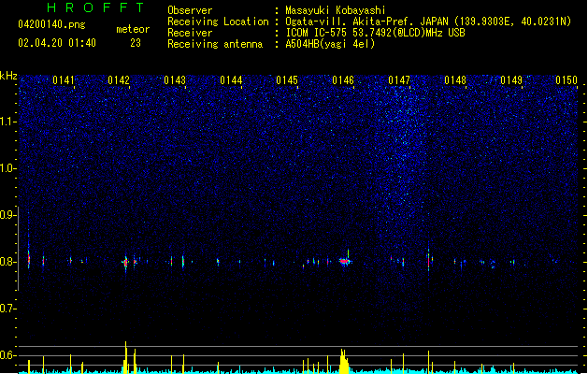Click the 0146 time marker
The height and width of the screenshot is (374, 588).
343,80
